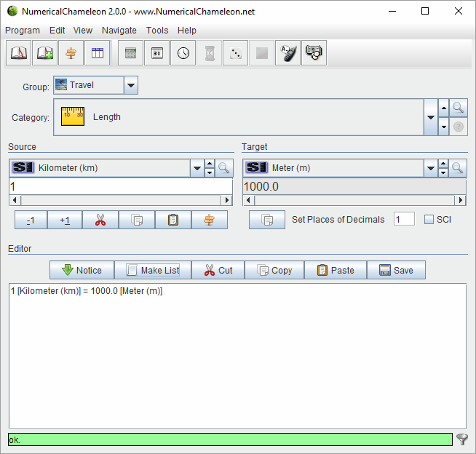This screenshot has width=476, height=454.
Task: Click the Category help question icon
Action: pyautogui.click(x=458, y=127)
